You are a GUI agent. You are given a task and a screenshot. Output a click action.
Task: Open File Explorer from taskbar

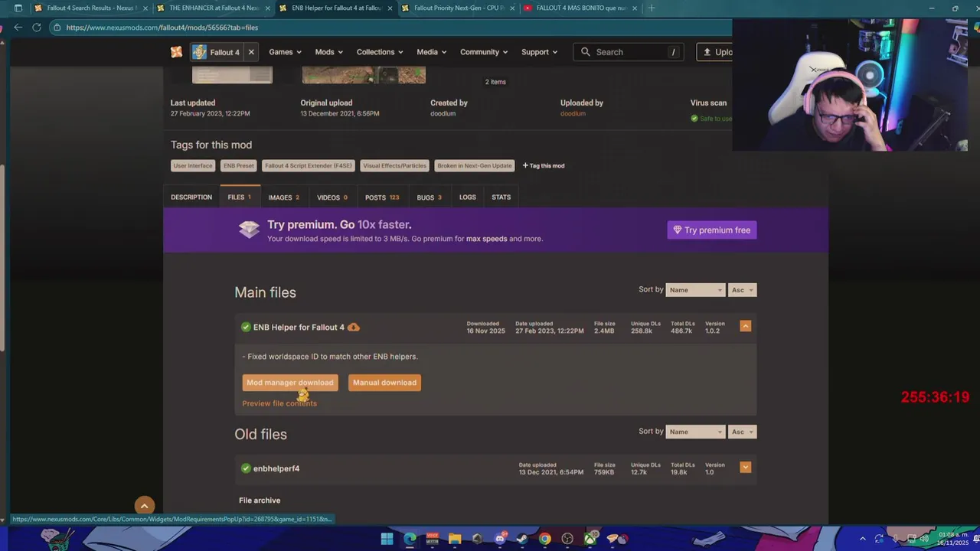pyautogui.click(x=455, y=539)
